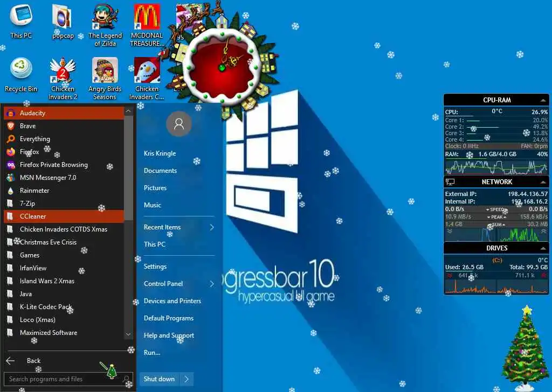Click the search magnifier icon in Start menu
The height and width of the screenshot is (392, 552).
pos(126,379)
